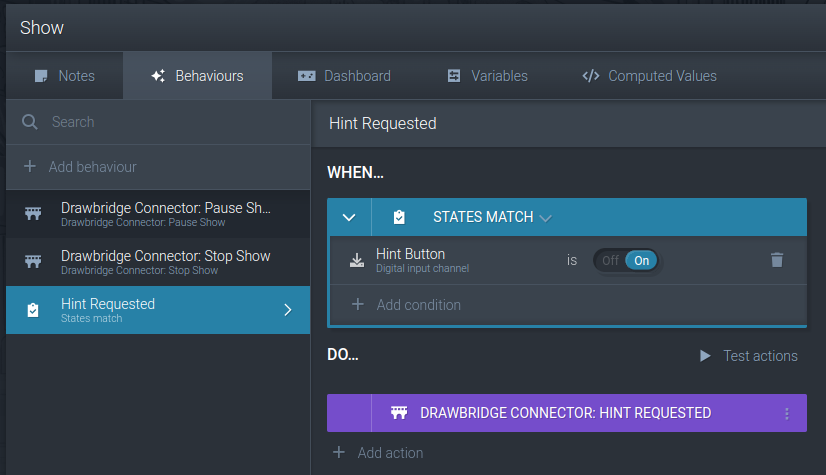Click the search magnifier icon
The width and height of the screenshot is (826, 475).
point(30,122)
